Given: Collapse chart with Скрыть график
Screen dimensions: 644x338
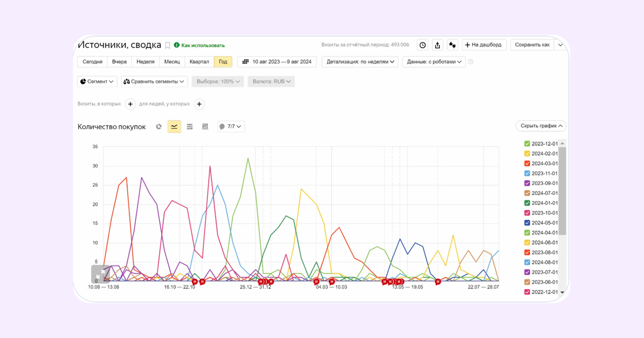Looking at the screenshot, I should pos(541,126).
